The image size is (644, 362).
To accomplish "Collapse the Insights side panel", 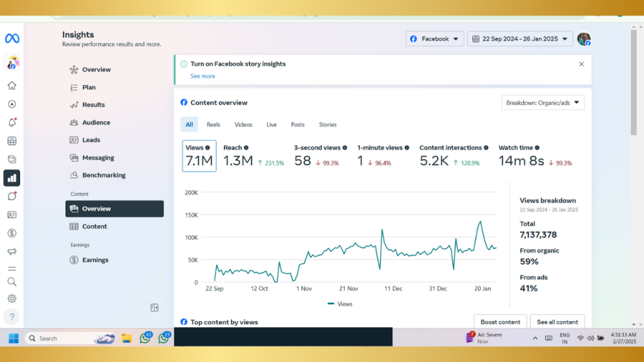I will pos(155,307).
